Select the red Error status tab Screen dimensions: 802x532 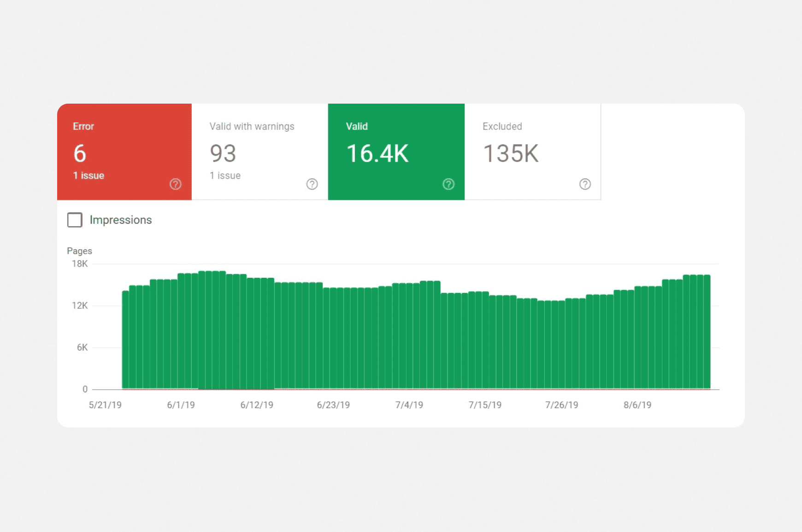tap(124, 152)
